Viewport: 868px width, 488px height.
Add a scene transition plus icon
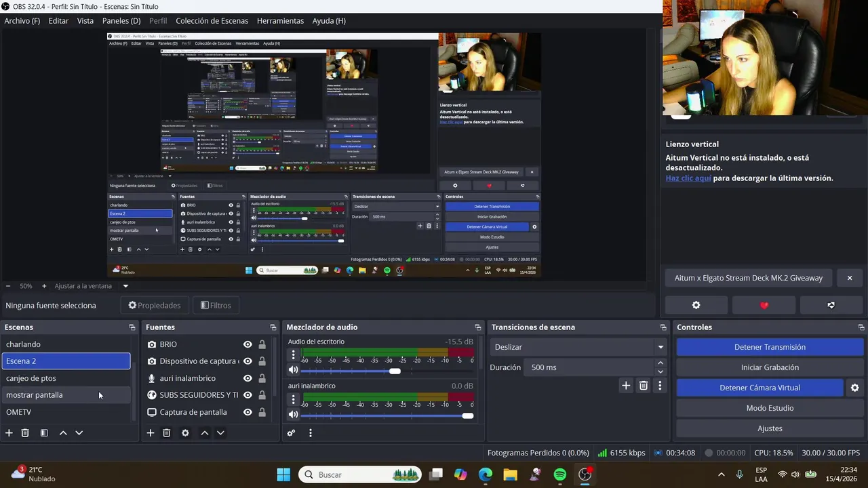pos(626,386)
